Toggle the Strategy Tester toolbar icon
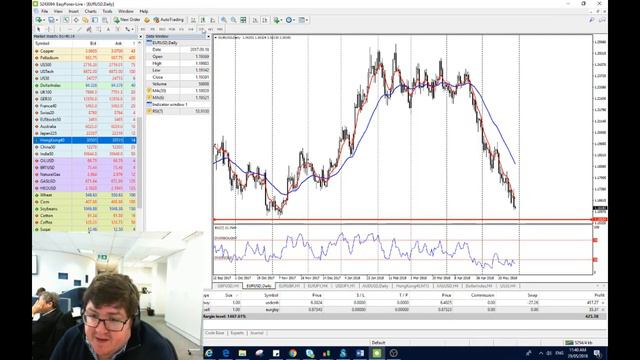The image size is (640, 360). 105,20
